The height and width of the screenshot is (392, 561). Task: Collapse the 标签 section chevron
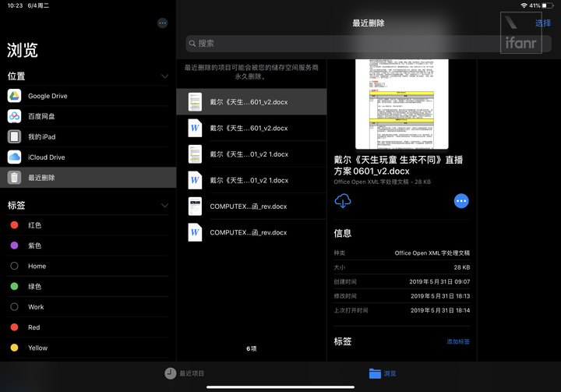(164, 206)
